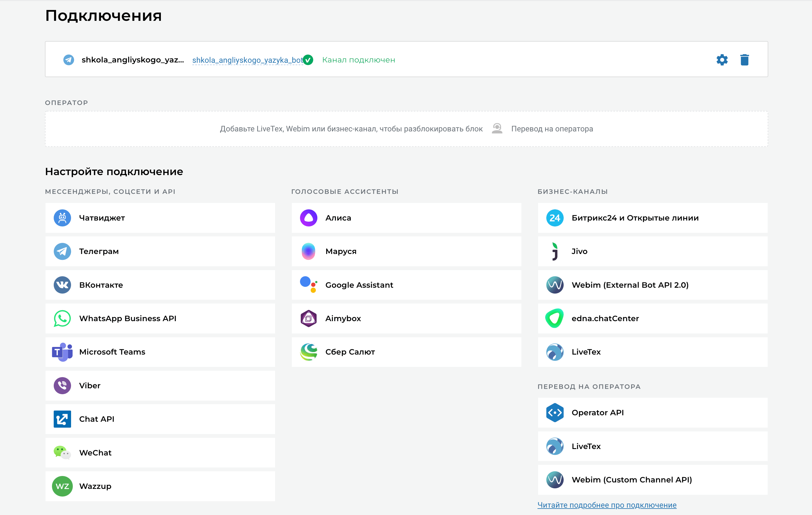Click the Webim Custom Channel API icon

tap(555, 480)
